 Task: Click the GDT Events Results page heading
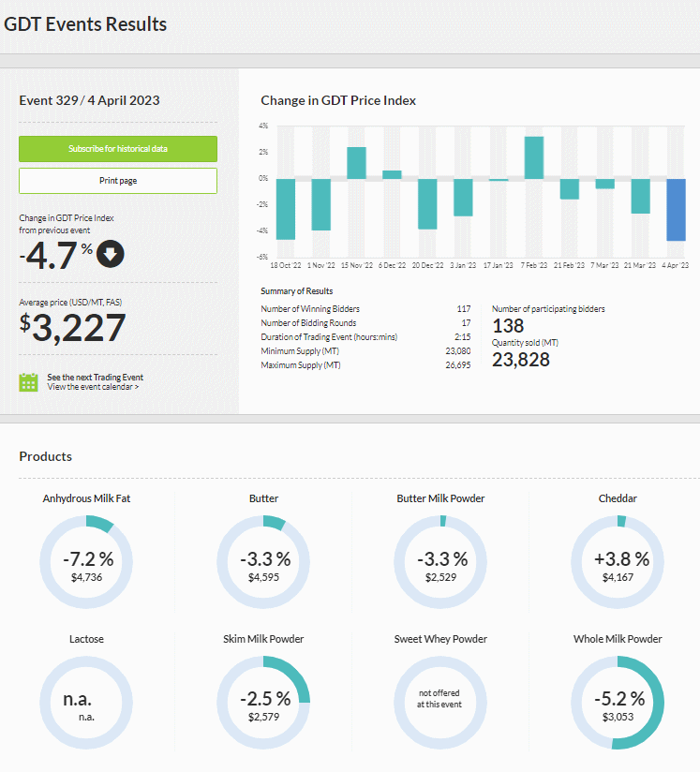[x=85, y=24]
